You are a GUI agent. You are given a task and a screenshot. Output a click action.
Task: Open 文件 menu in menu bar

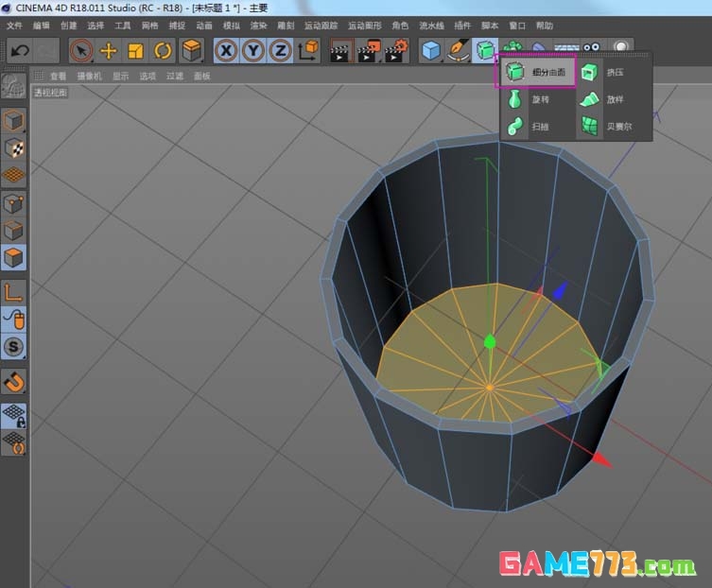(x=14, y=26)
